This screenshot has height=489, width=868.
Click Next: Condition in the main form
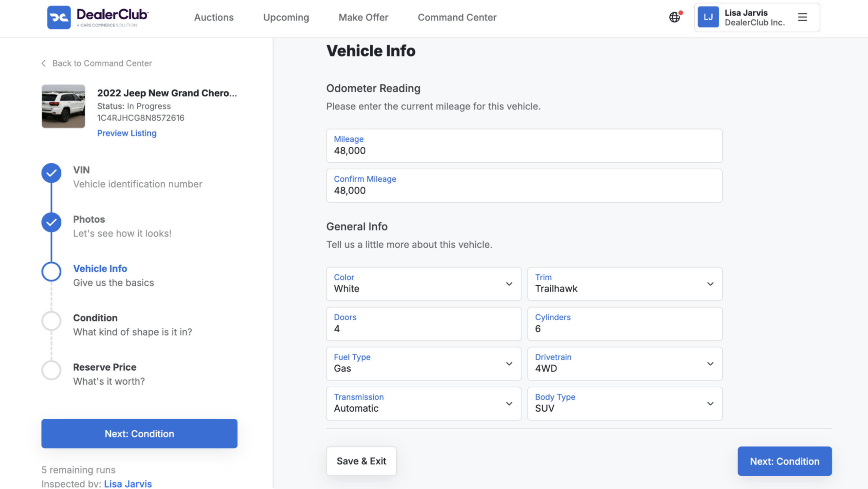tap(784, 461)
